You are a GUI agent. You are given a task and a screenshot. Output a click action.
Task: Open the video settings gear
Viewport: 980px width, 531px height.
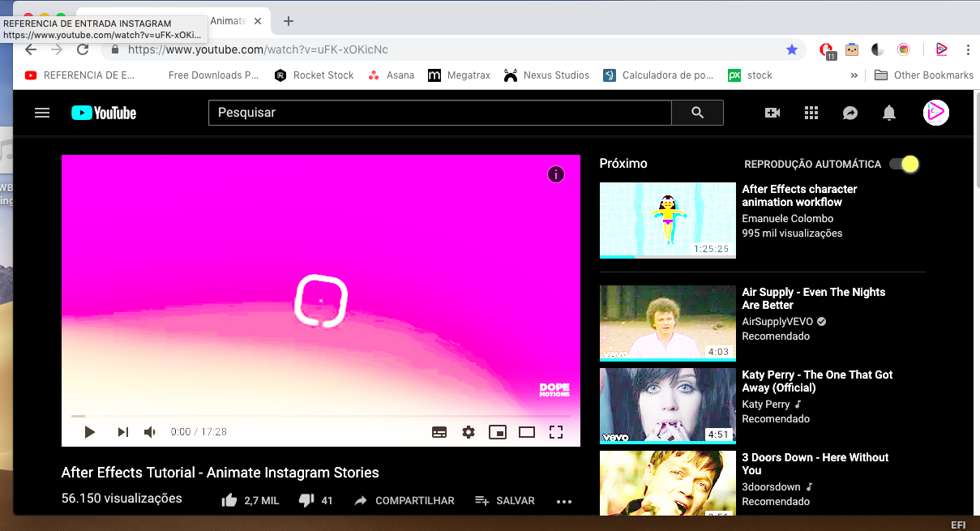pos(469,432)
